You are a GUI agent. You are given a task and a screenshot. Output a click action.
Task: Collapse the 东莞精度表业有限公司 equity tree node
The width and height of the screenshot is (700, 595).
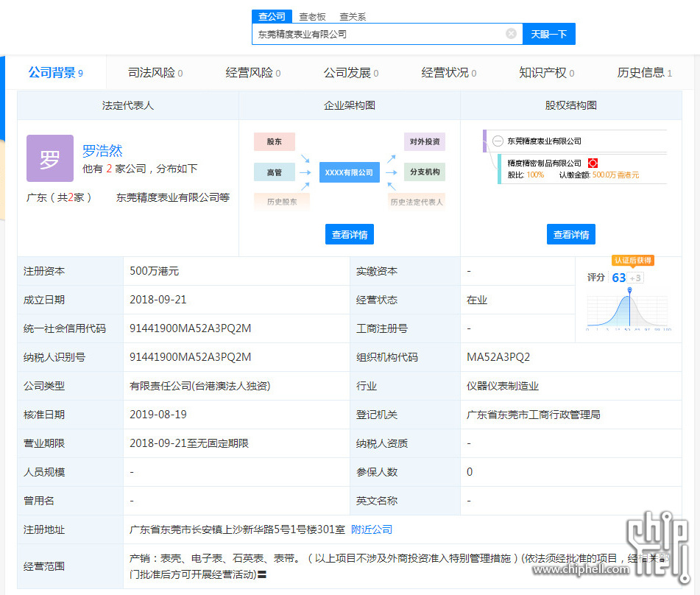(x=498, y=141)
